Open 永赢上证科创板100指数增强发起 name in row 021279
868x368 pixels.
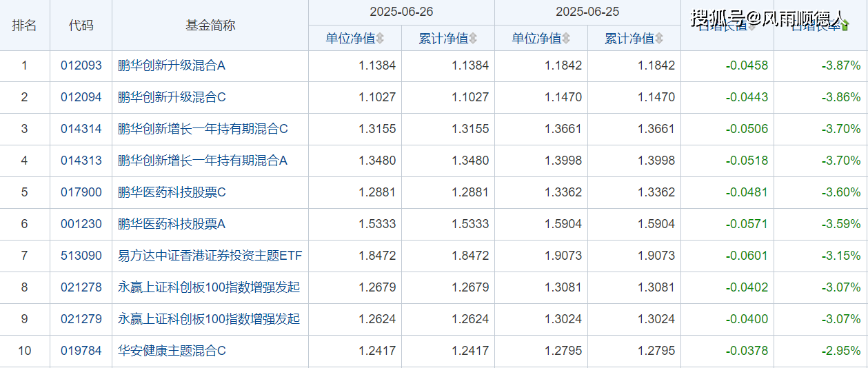[x=209, y=319]
